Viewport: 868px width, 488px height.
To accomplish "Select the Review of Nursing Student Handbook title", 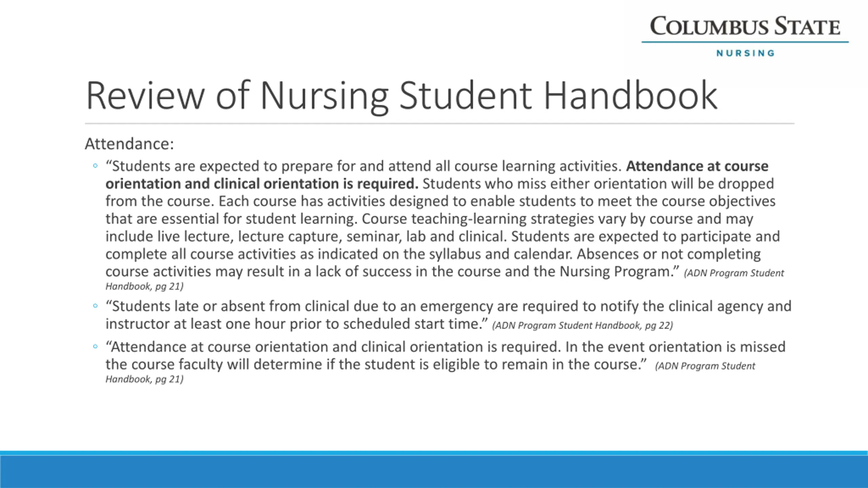I will tap(402, 96).
